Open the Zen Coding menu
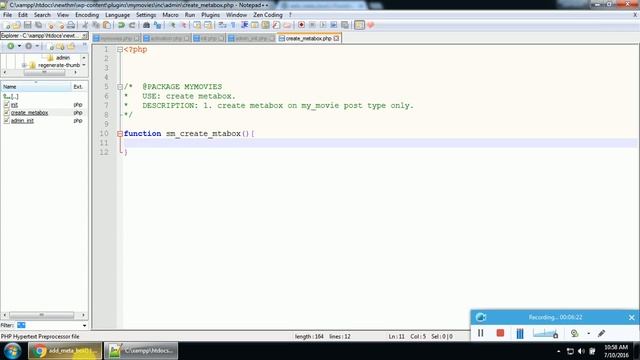This screenshot has height=360, width=640. [x=268, y=15]
